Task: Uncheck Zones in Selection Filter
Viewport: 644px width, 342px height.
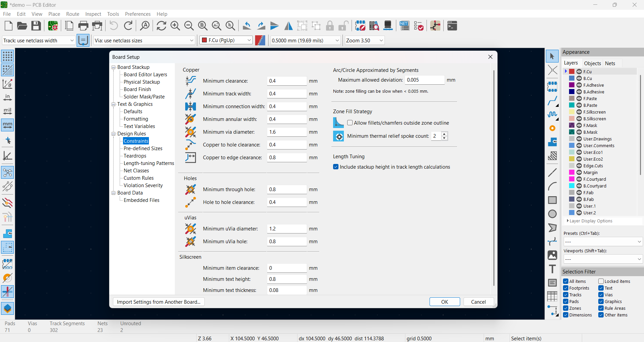Action: click(566, 308)
